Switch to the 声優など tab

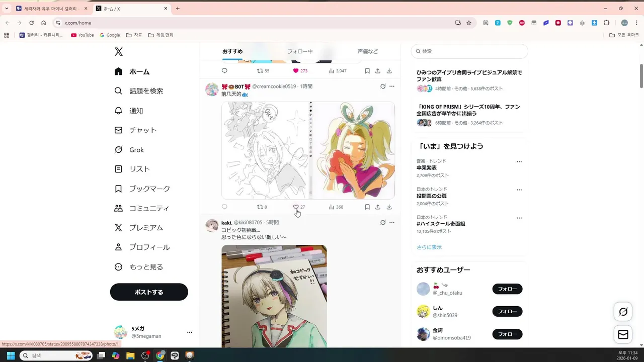[x=368, y=51]
